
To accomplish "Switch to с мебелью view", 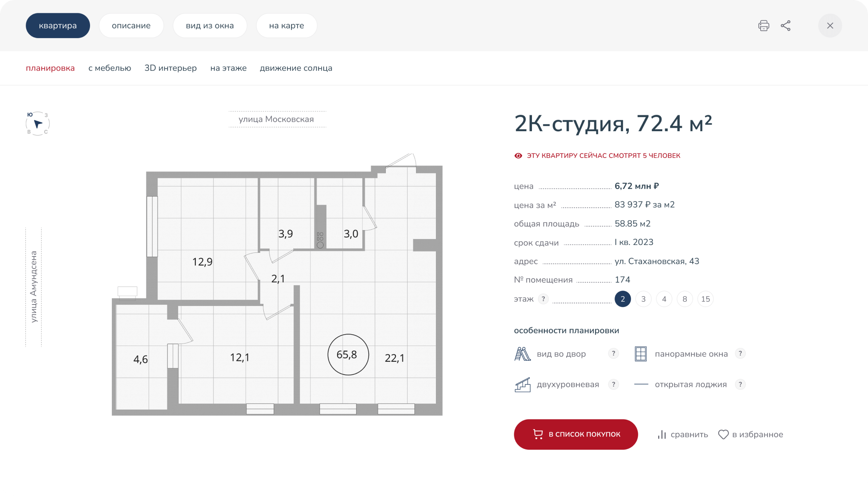I will (x=110, y=68).
